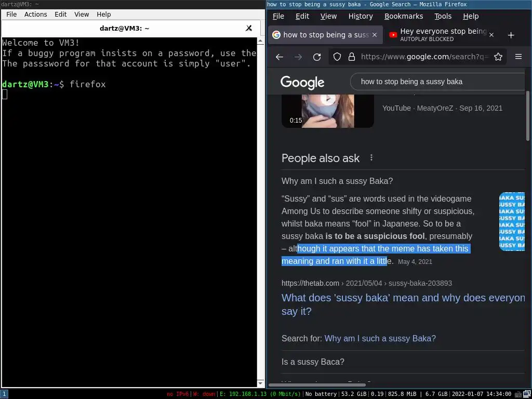The image size is (532, 399).
Task: Click the Google logo
Action: (x=302, y=83)
